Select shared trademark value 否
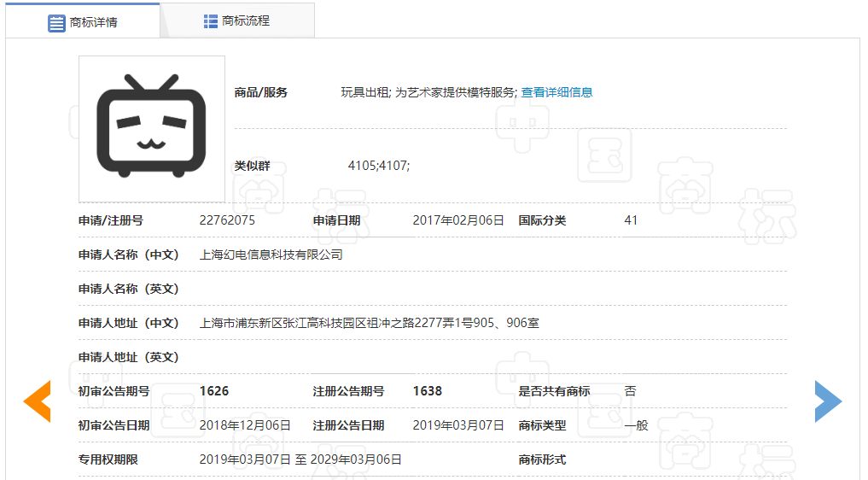Viewport: 868px width, 480px height. [630, 391]
